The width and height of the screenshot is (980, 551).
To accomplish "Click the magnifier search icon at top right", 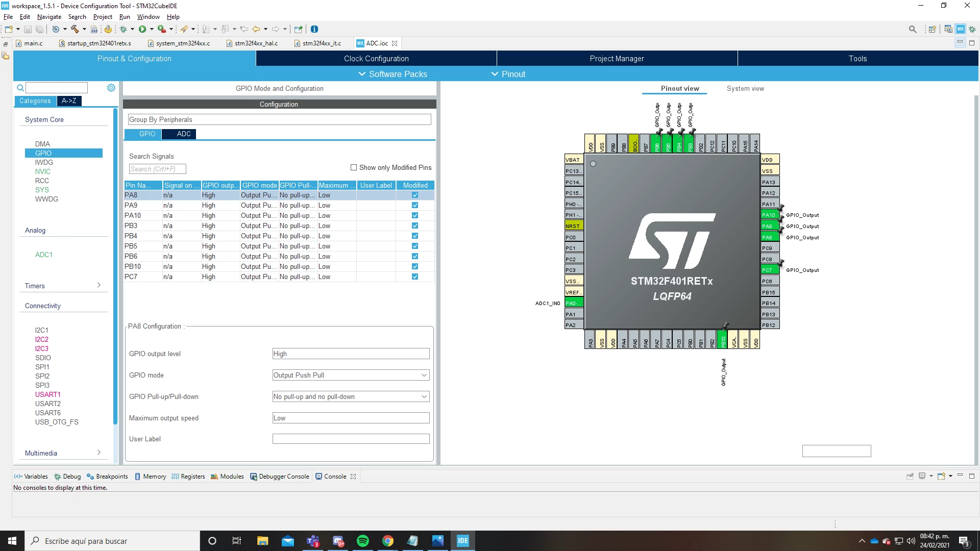I will 913,29.
